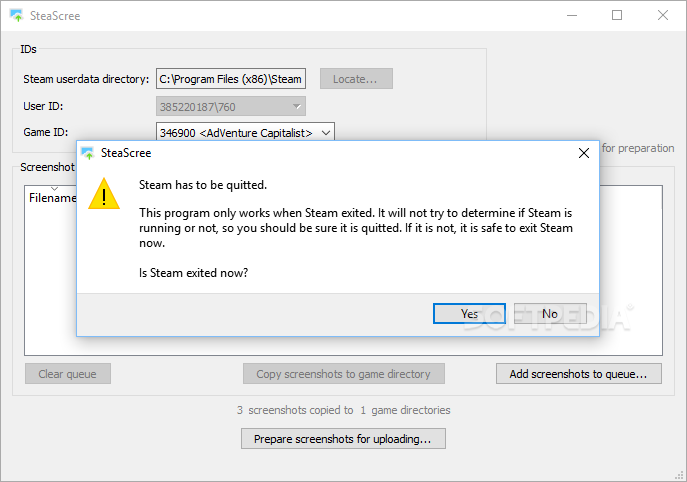Viewport: 687px width, 482px height.
Task: Minimize the SteaScree main window
Action: (572, 15)
